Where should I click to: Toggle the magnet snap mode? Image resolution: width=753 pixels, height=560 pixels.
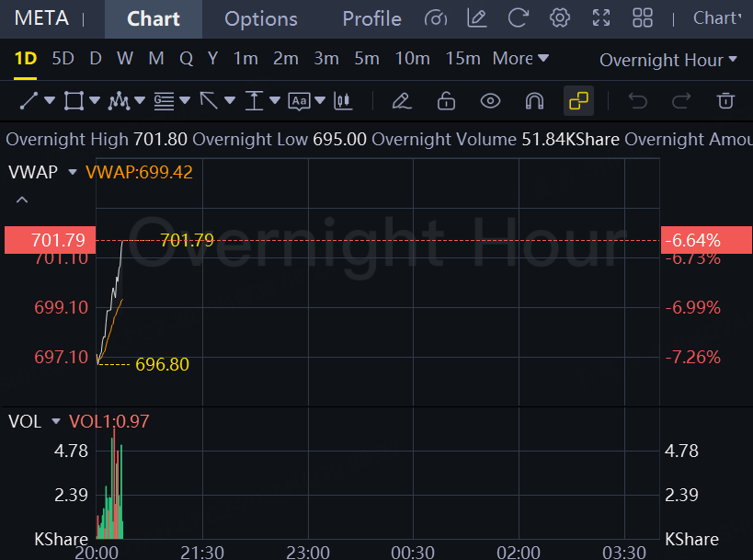[534, 101]
